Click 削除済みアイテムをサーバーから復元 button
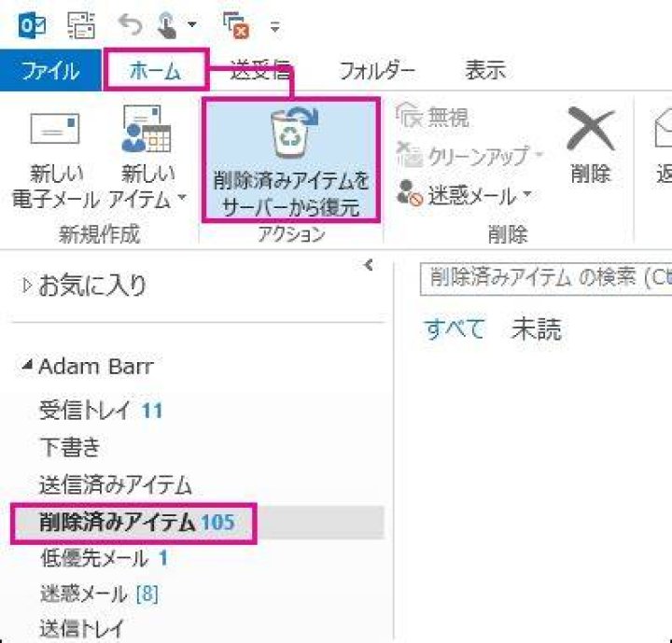 [x=291, y=161]
